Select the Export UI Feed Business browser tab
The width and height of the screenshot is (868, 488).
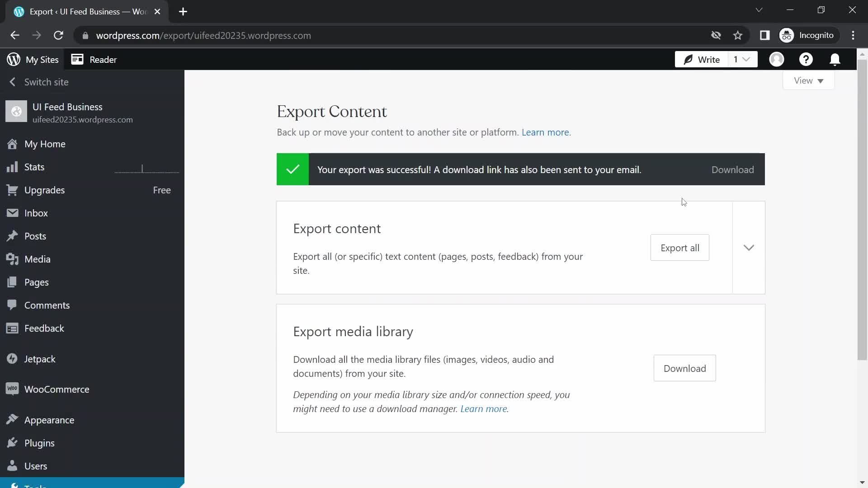(81, 12)
